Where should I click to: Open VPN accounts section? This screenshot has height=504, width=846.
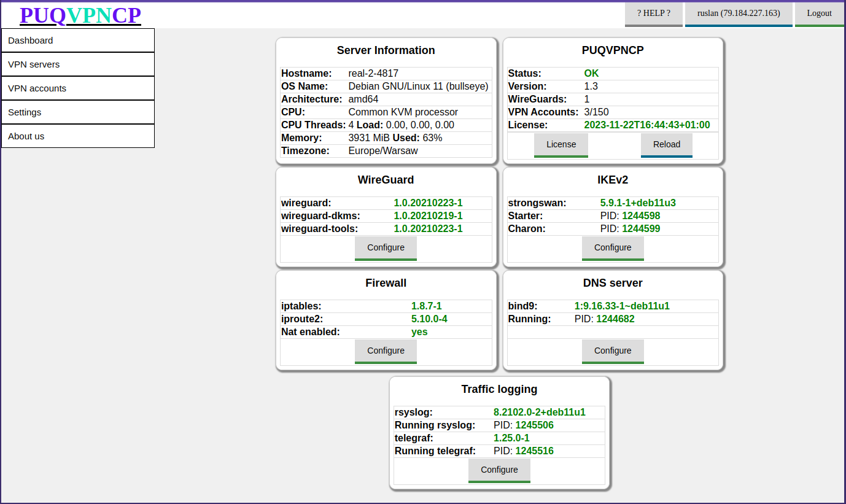[x=77, y=88]
